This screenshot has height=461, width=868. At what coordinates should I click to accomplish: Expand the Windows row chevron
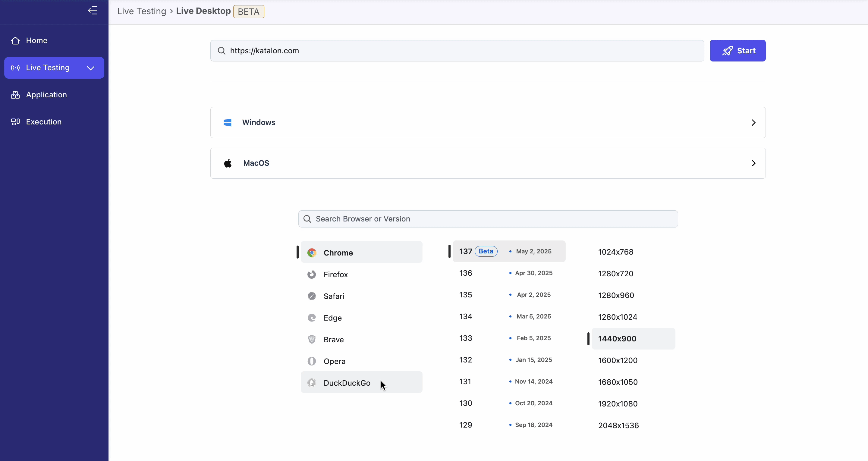pyautogui.click(x=753, y=122)
